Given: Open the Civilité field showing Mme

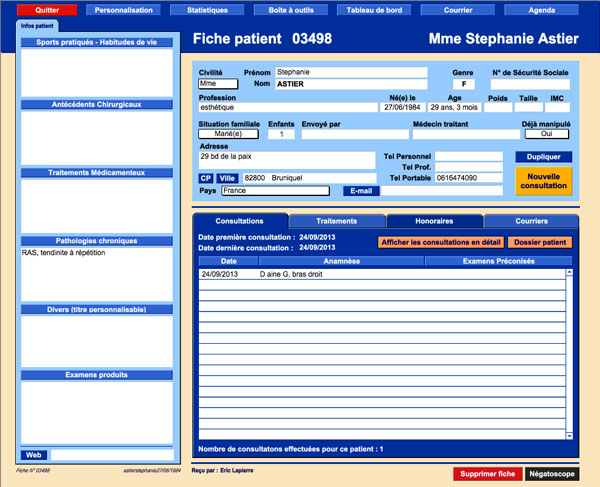Looking at the screenshot, I should pos(217,84).
